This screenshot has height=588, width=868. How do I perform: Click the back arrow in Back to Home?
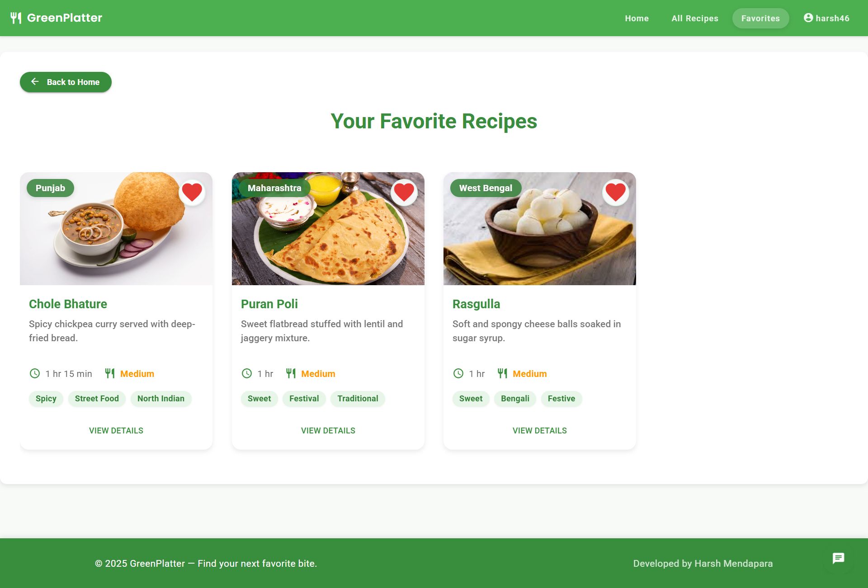click(x=35, y=81)
